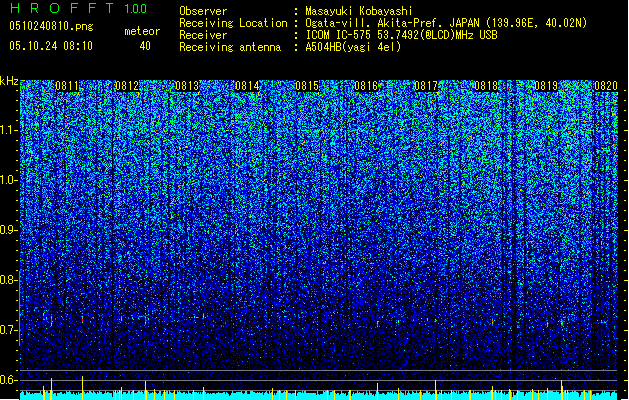The image size is (629, 400).
Task: Click the 1.0 kHz axis label
Action: (9, 180)
